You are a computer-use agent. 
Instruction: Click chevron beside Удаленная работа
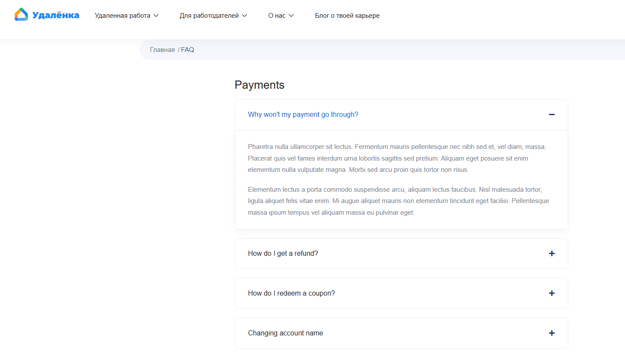pyautogui.click(x=156, y=16)
